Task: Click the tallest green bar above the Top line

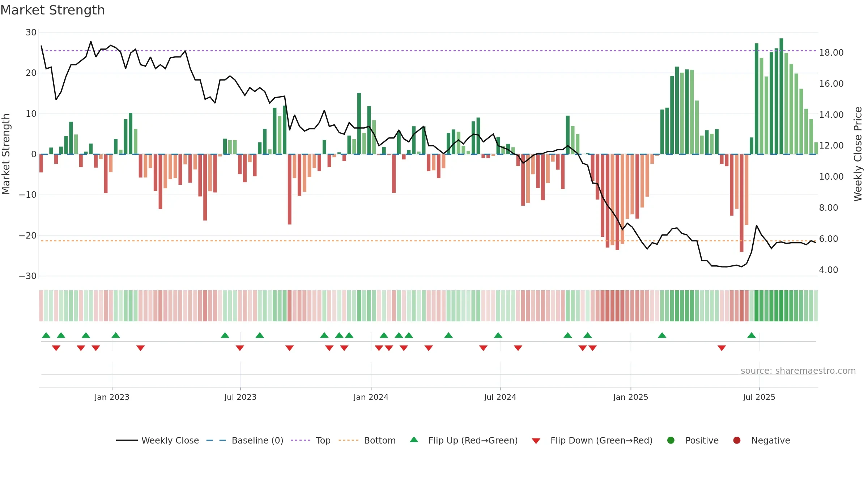Action: (x=781, y=96)
